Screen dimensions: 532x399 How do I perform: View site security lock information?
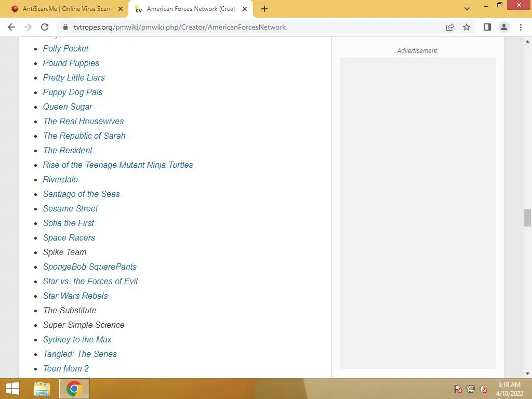tap(65, 27)
